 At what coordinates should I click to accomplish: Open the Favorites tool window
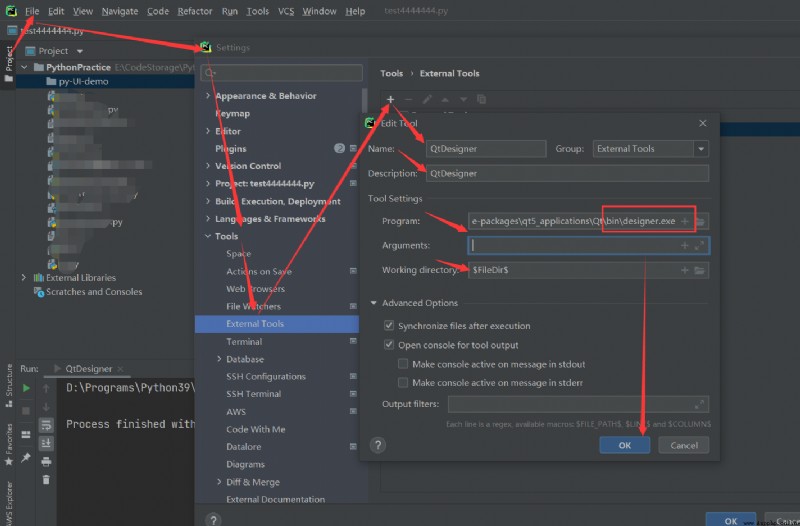[9, 444]
